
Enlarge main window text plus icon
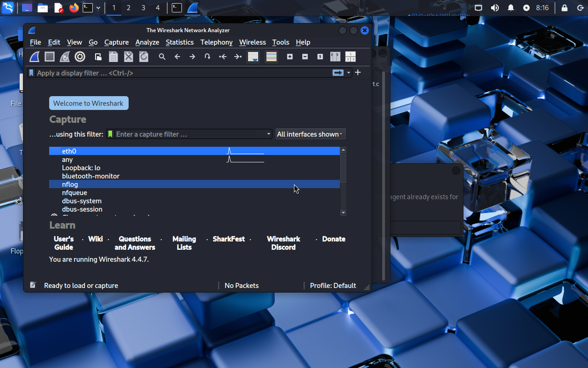(x=290, y=57)
